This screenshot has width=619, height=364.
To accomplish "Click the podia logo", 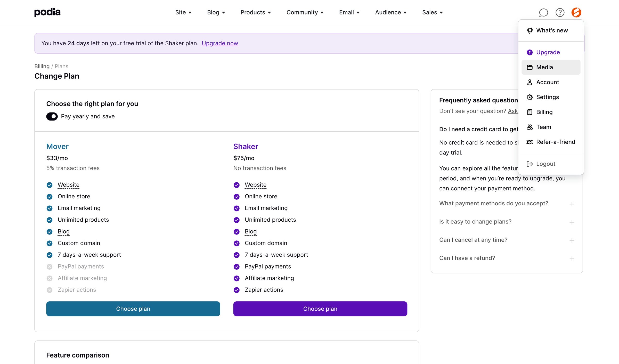I will point(47,12).
